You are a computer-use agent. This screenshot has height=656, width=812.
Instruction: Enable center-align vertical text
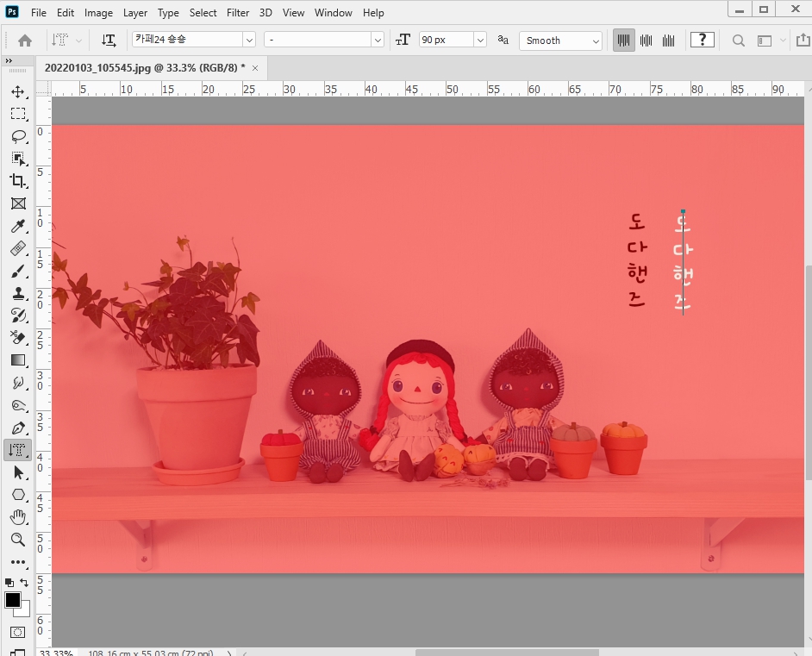pyautogui.click(x=646, y=41)
